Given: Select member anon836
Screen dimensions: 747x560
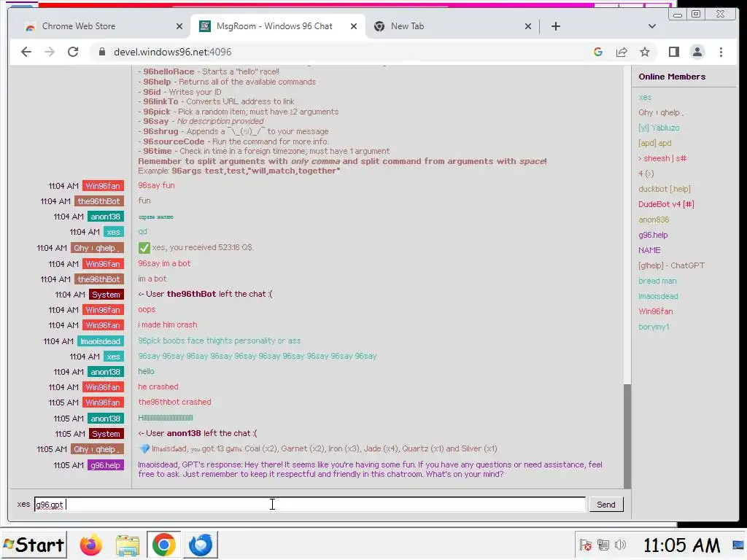Looking at the screenshot, I should coord(654,219).
